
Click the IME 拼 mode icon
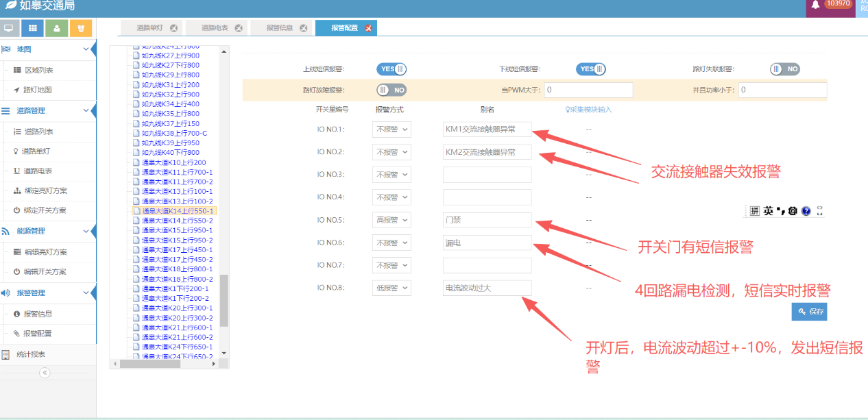(754, 211)
